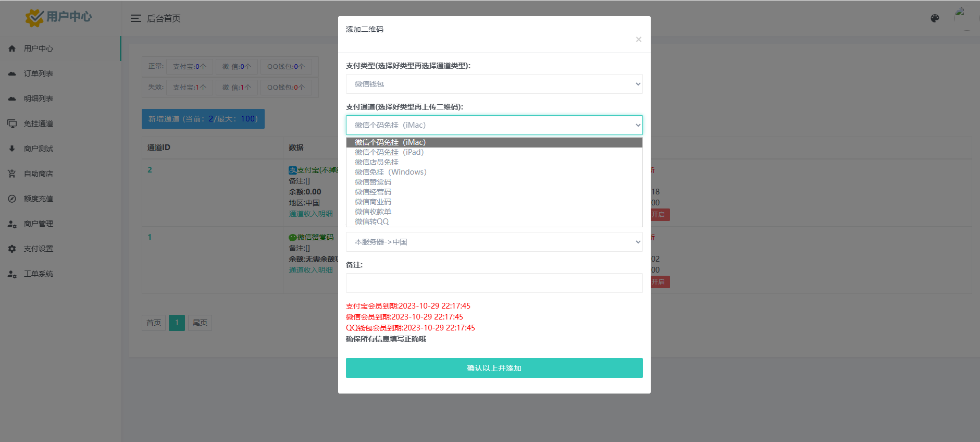Select 微信商业码 option
The width and height of the screenshot is (980, 442).
494,202
